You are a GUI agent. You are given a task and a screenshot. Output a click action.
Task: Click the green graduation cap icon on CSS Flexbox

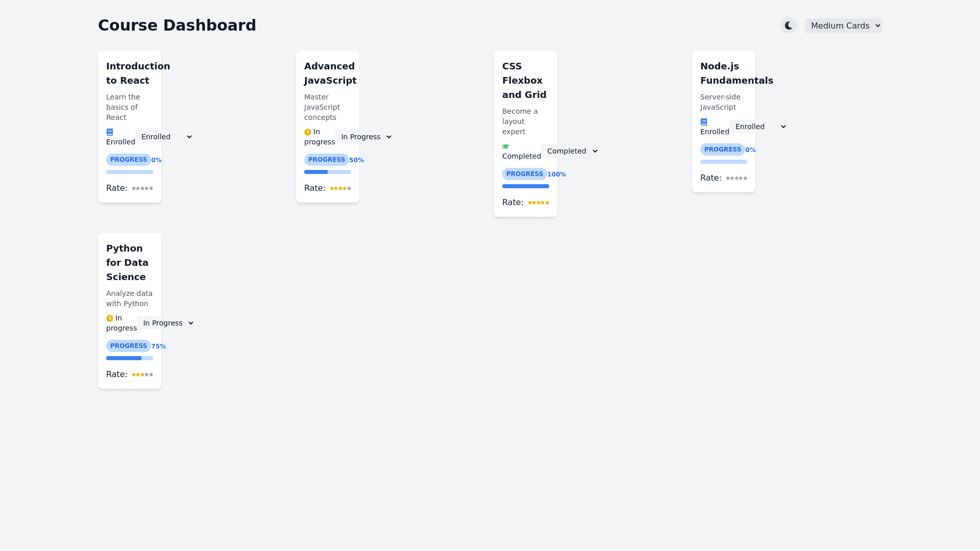point(506,146)
